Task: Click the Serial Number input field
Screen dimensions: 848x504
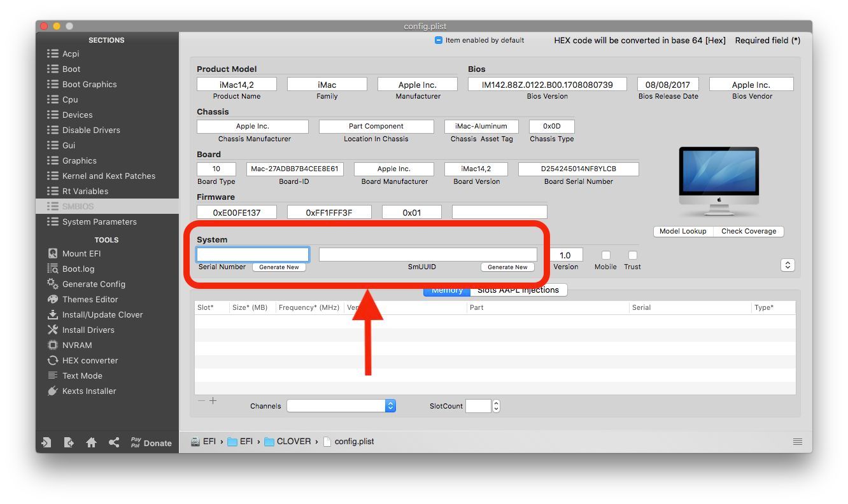Action: coord(253,255)
